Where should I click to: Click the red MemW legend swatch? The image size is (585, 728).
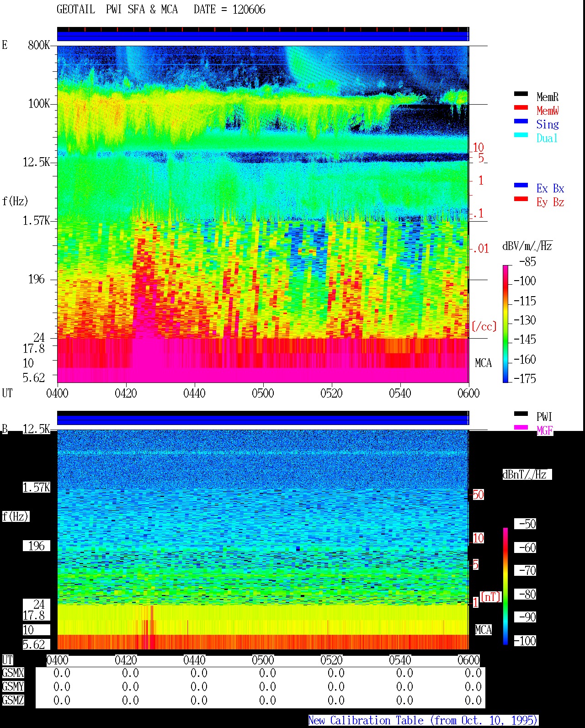(x=521, y=108)
